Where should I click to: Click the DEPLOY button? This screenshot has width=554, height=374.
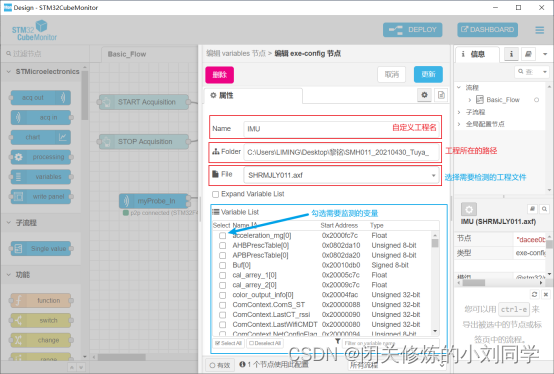click(413, 30)
